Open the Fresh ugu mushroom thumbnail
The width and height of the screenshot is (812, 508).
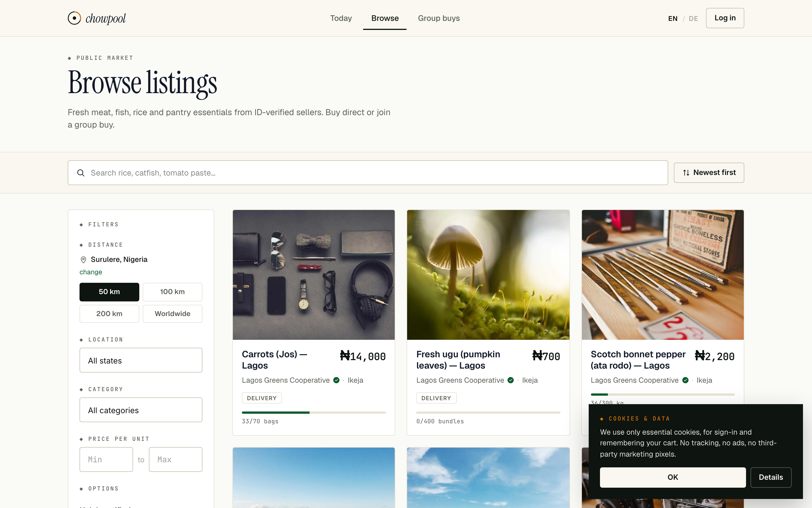(488, 275)
